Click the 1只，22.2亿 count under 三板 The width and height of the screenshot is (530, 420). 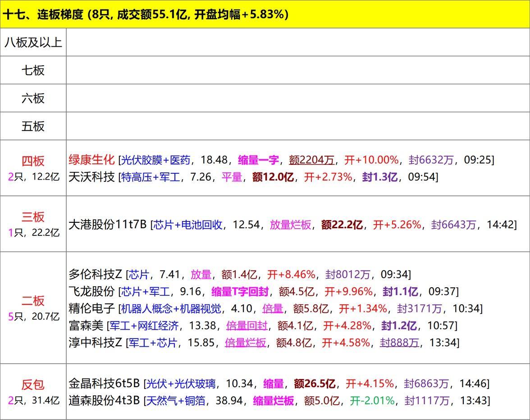(33, 232)
